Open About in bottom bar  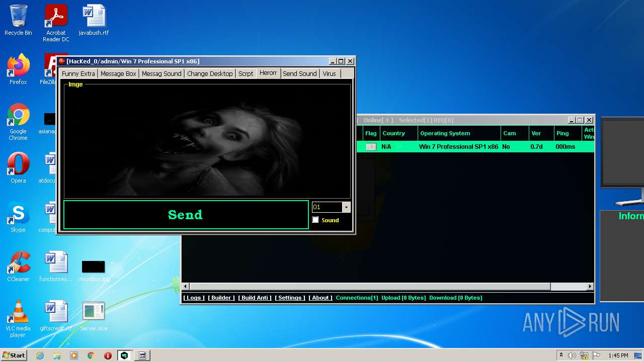click(x=320, y=298)
